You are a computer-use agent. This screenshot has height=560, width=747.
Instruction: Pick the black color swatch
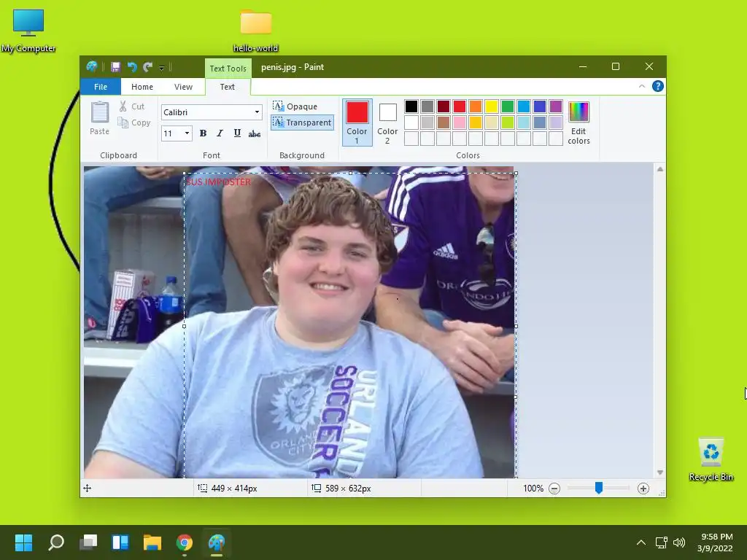(x=411, y=106)
